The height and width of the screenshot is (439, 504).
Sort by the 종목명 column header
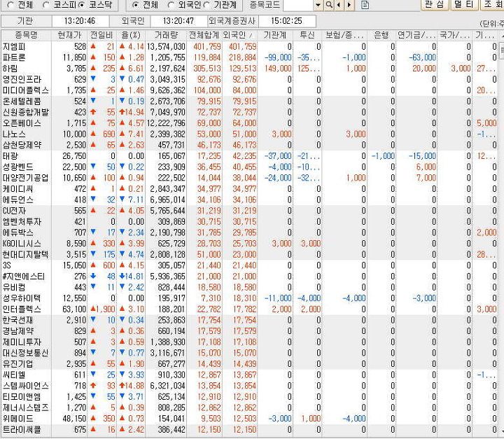(27, 35)
